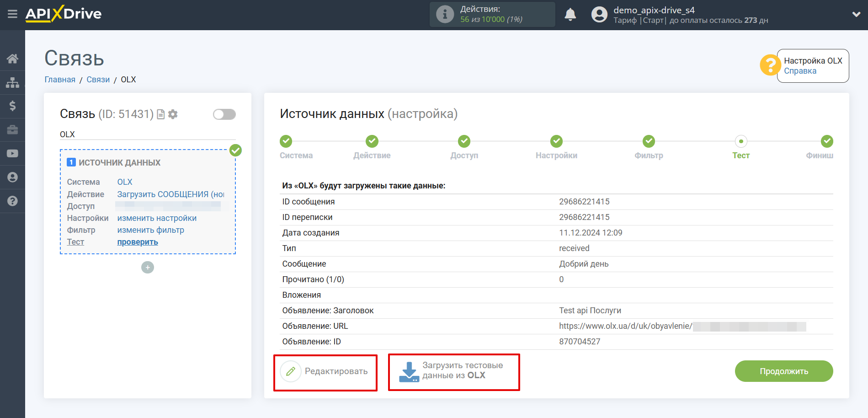The height and width of the screenshot is (418, 868).
Task: Go to Связи breadcrumb
Action: pyautogui.click(x=98, y=80)
